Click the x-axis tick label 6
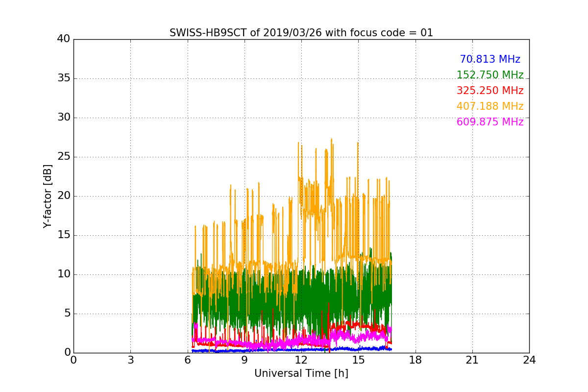588x392 pixels. click(188, 360)
